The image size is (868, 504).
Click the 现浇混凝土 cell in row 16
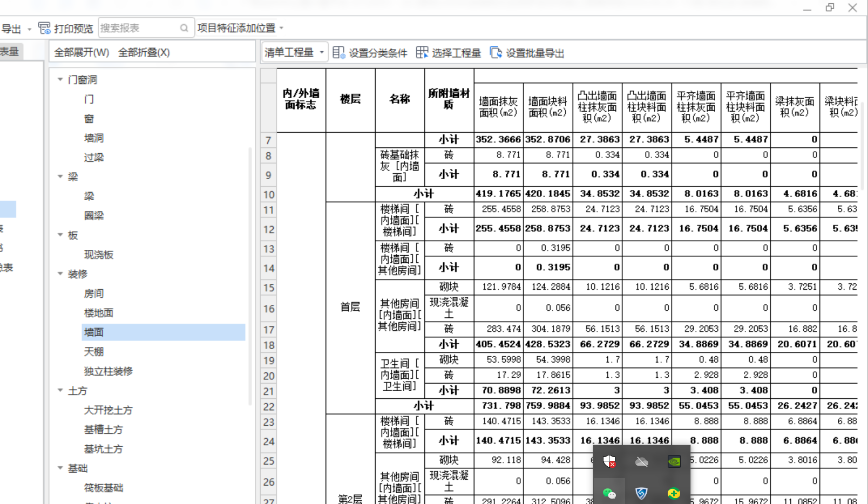pyautogui.click(x=449, y=308)
